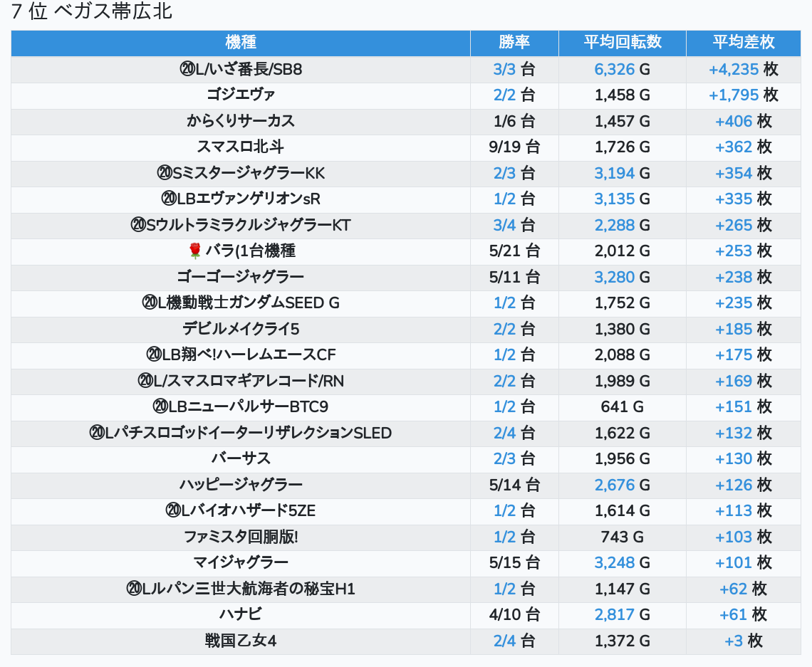812x667 pixels.
Task: Click the 9/19 台 win rate cell
Action: click(514, 147)
